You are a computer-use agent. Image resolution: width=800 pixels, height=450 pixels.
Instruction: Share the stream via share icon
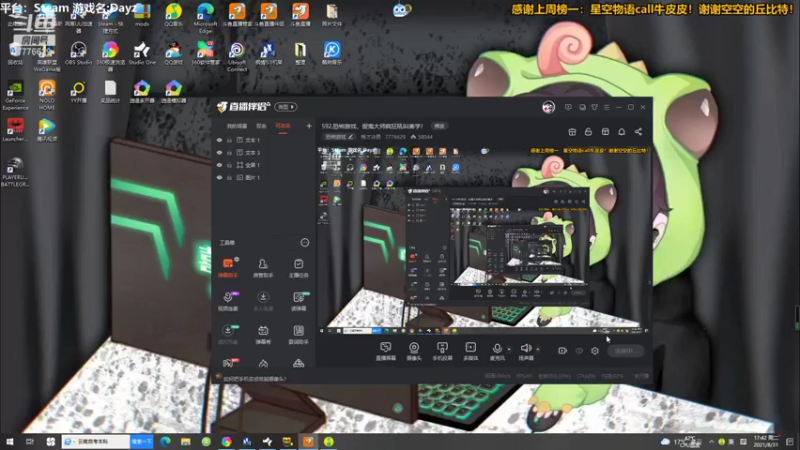638,132
